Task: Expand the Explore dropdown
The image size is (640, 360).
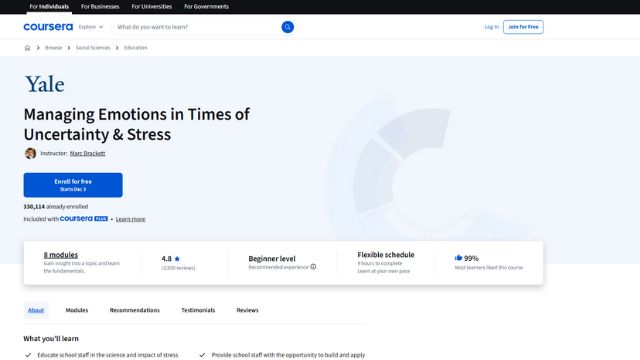Action: [x=91, y=27]
